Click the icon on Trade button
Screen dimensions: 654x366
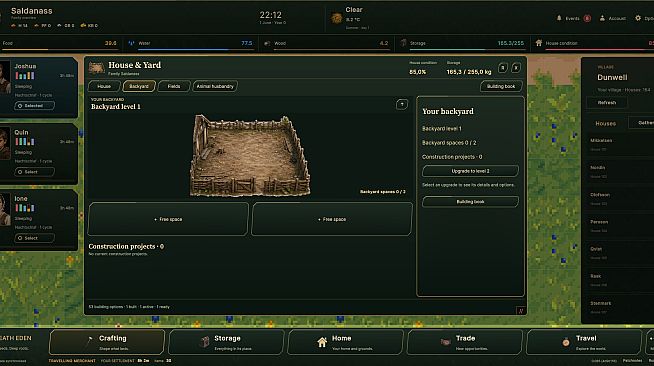tap(445, 342)
